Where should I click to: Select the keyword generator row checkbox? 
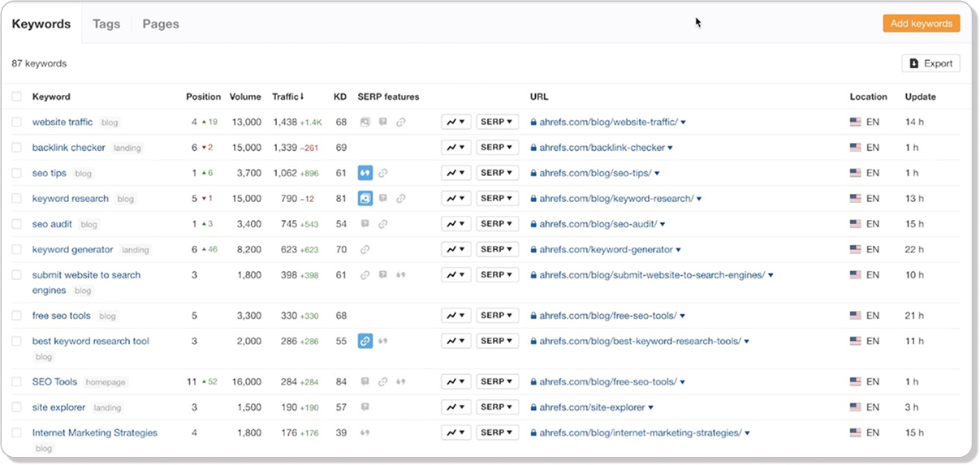point(17,250)
